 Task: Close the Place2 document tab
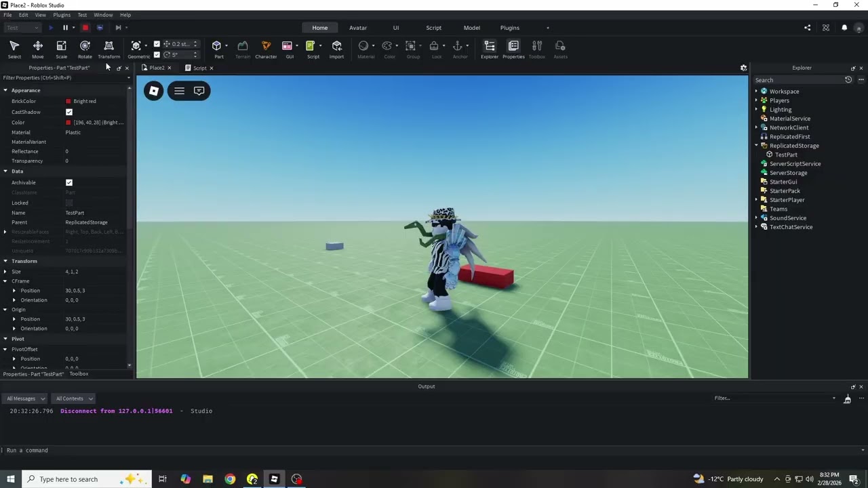tap(170, 68)
